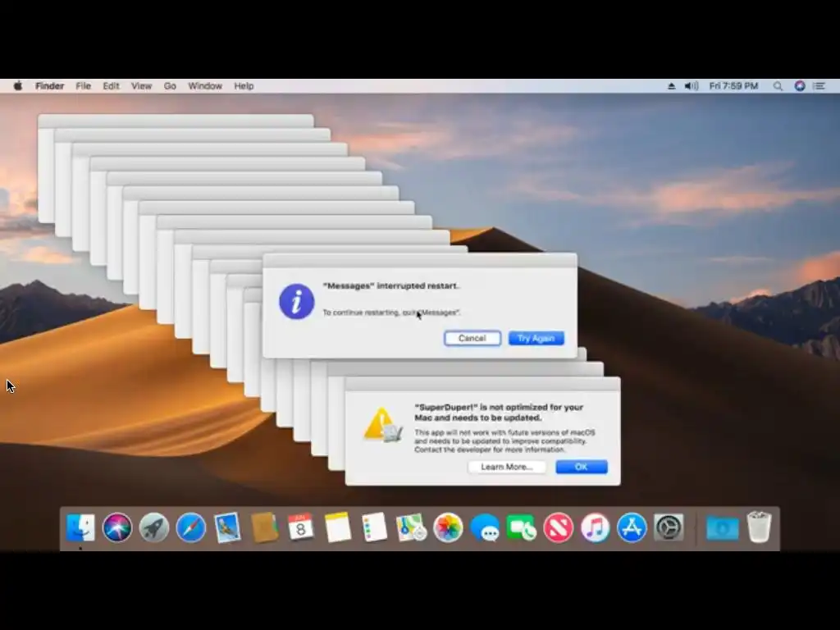
Task: Click OK in SuperDuper warning dialog
Action: (x=582, y=467)
